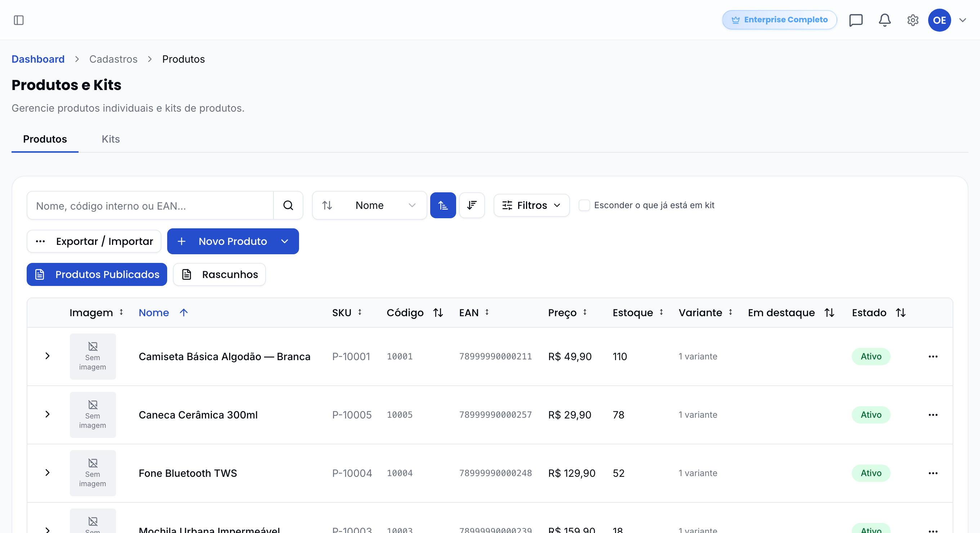The image size is (980, 533).
Task: Show Produtos Publicados list
Action: 97,274
